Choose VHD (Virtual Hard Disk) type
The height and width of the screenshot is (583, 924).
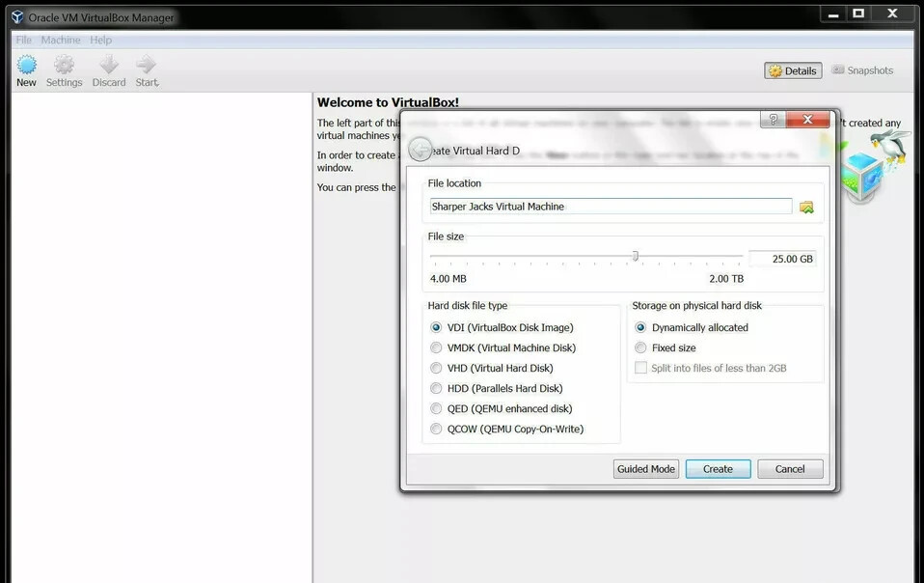[x=436, y=368]
